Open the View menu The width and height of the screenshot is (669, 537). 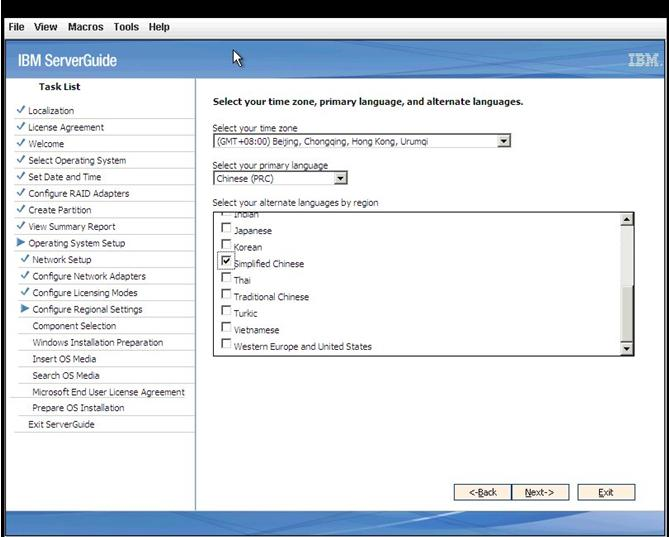pos(46,27)
